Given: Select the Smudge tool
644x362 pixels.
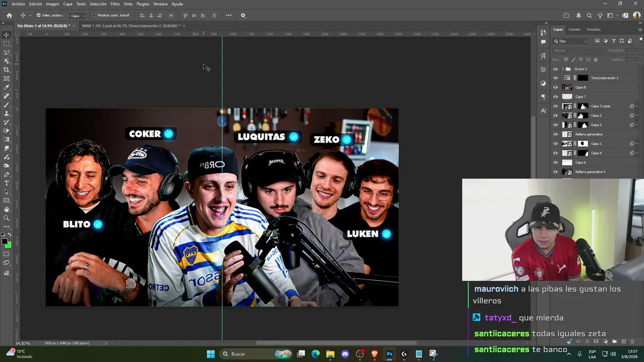Looking at the screenshot, I should (x=7, y=148).
